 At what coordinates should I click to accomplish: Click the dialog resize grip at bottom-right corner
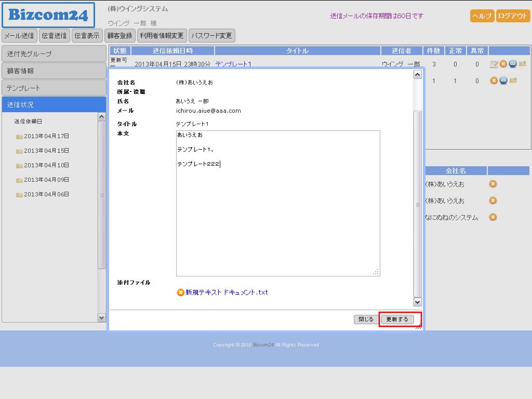(x=418, y=327)
